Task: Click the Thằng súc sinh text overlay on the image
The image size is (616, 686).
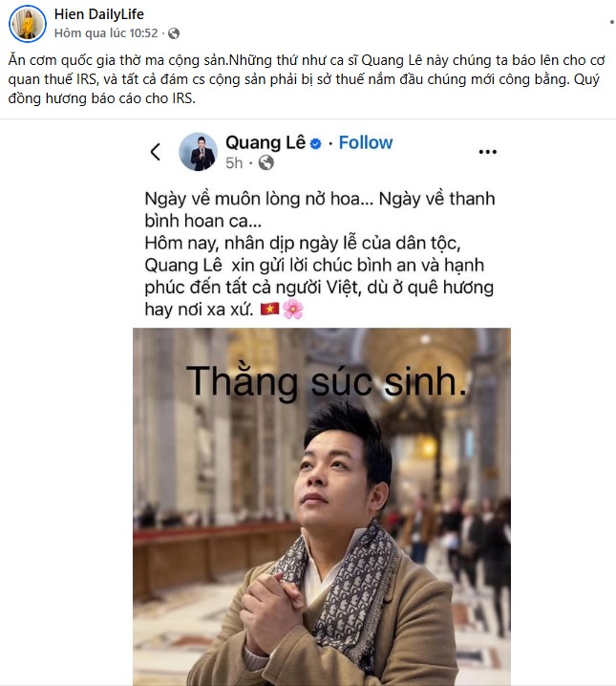Action: (x=326, y=382)
